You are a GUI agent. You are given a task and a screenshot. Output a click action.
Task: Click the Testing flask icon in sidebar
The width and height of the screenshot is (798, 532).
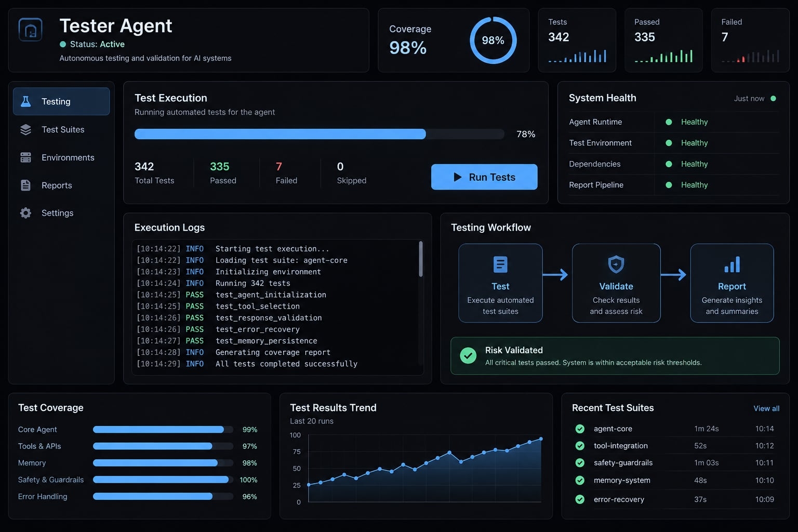tap(25, 101)
